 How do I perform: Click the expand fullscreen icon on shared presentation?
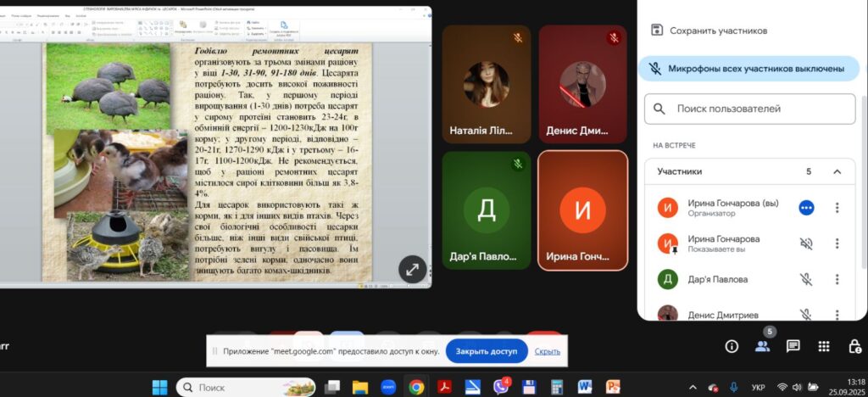(x=412, y=269)
